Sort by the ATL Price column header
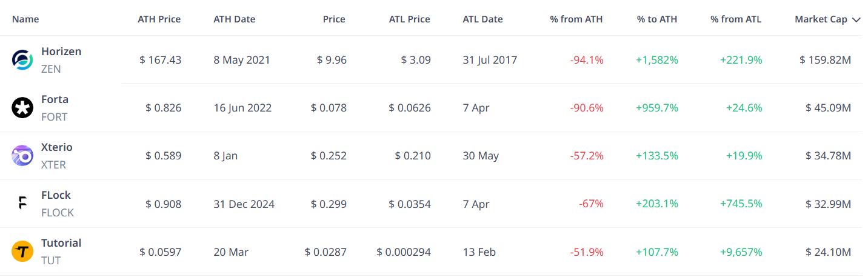The height and width of the screenshot is (277, 868). click(410, 19)
